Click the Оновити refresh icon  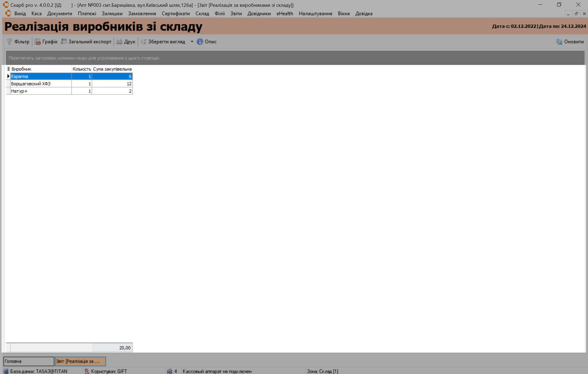pyautogui.click(x=559, y=42)
